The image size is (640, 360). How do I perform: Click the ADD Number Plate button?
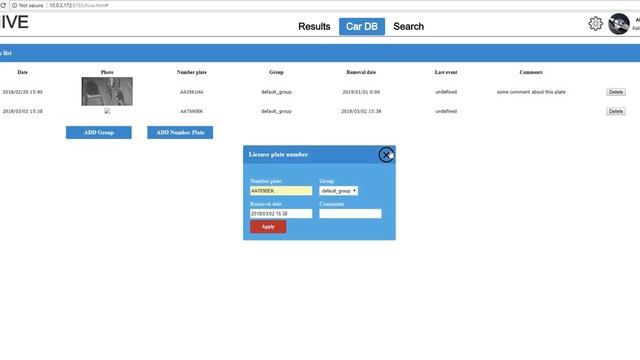coord(180,132)
